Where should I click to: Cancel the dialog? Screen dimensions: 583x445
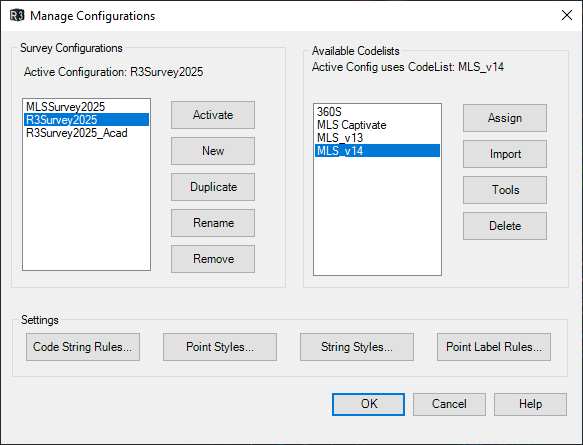(x=449, y=404)
